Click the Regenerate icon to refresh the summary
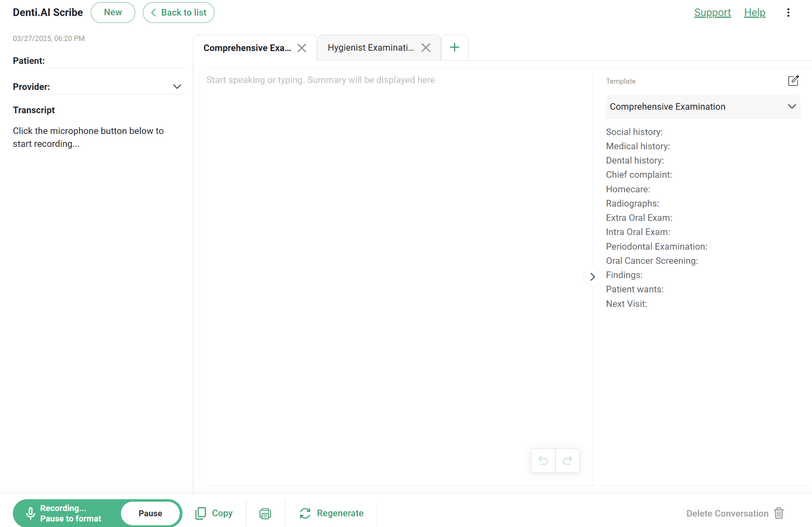812x527 pixels. [x=304, y=513]
